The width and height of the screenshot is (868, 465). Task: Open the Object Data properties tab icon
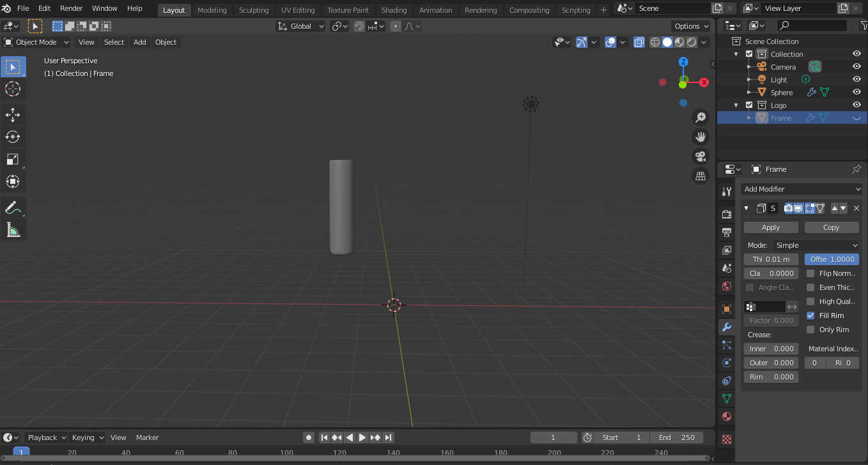(x=726, y=399)
